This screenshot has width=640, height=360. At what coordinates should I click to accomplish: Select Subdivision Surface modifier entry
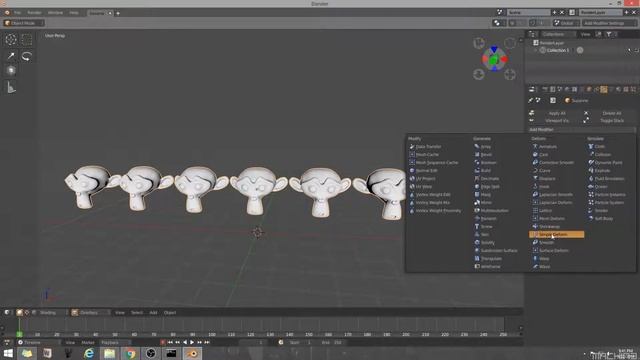pos(496,251)
